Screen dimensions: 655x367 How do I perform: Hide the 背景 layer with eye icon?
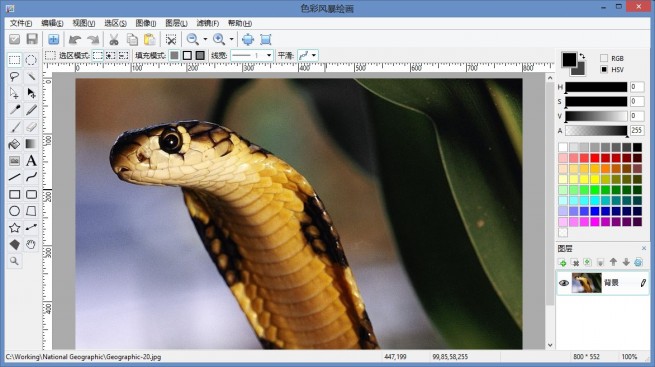pos(564,283)
